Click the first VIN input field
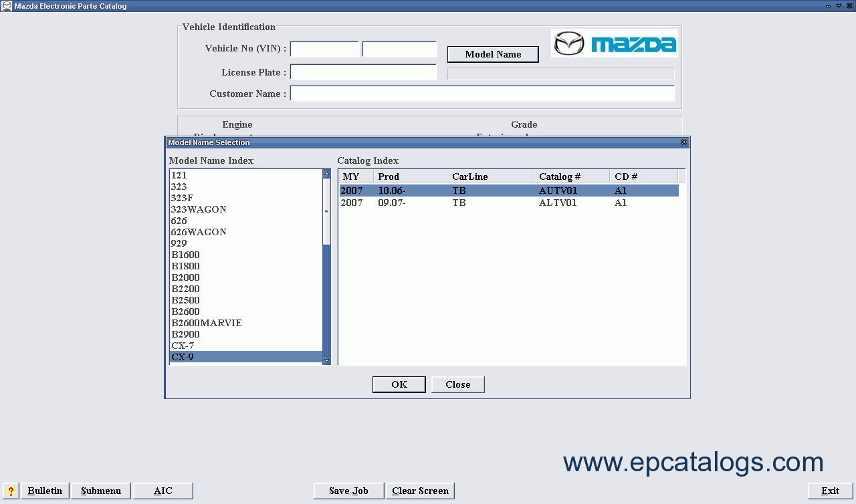856x504 pixels. pos(325,49)
